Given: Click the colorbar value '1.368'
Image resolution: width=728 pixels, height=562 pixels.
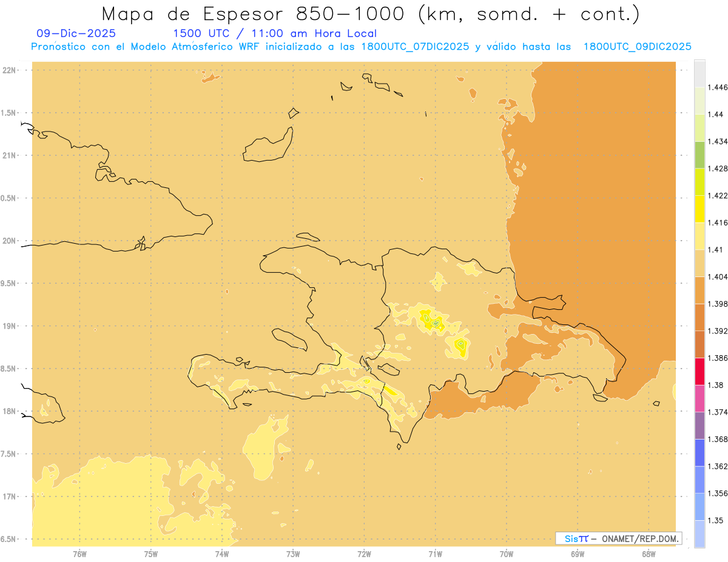Looking at the screenshot, I should 717,439.
